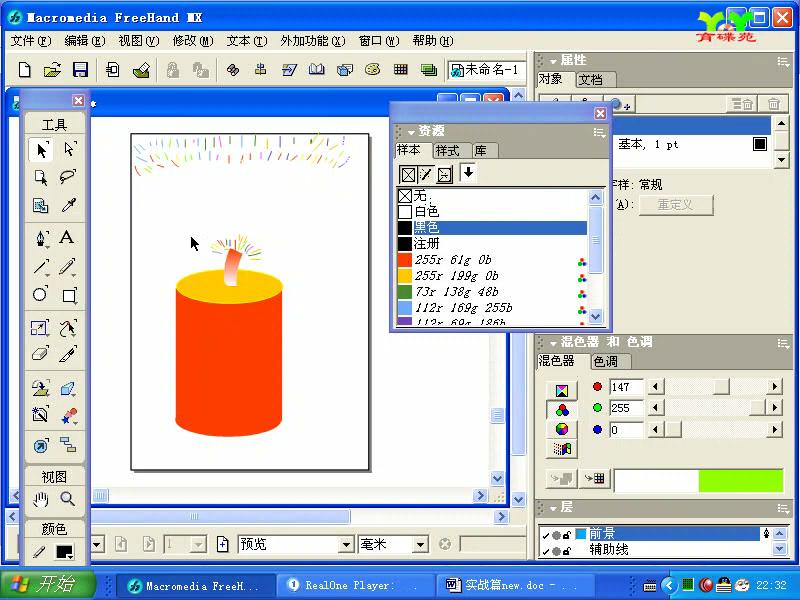Click the green value field showing 255
This screenshot has height=600, width=800.
pos(627,408)
